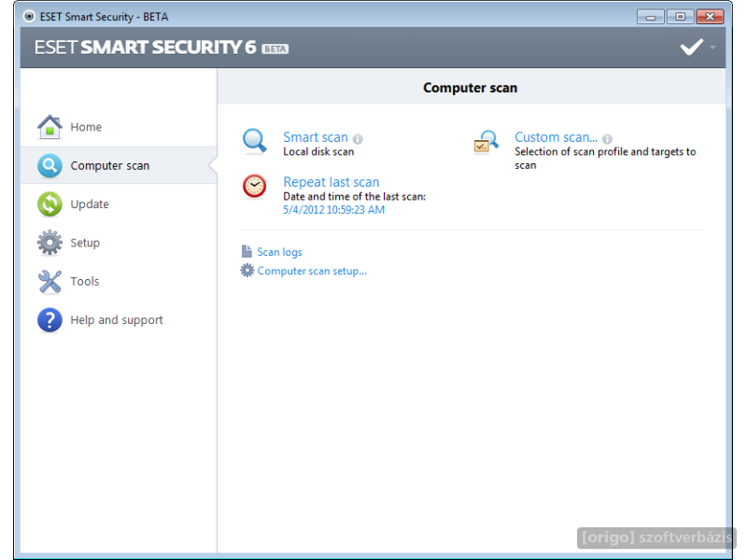
Task: Minimize the ESET Smart Security window
Action: click(x=651, y=17)
